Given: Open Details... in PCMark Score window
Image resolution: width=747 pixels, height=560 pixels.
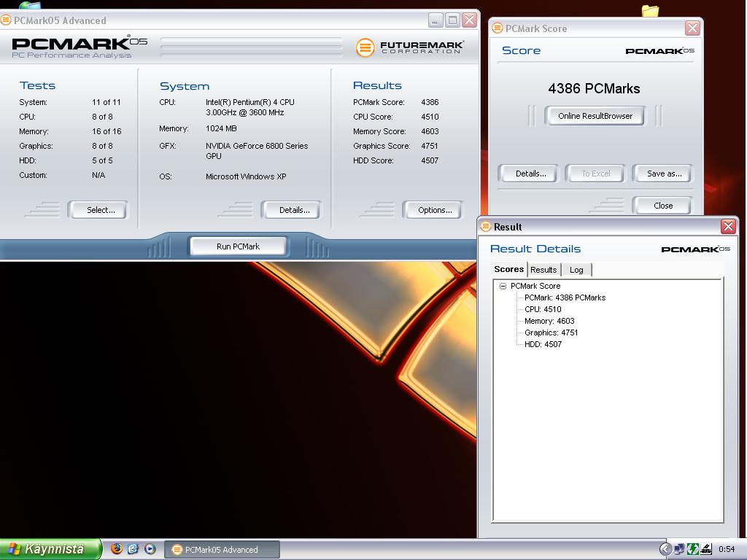Looking at the screenshot, I should point(528,174).
